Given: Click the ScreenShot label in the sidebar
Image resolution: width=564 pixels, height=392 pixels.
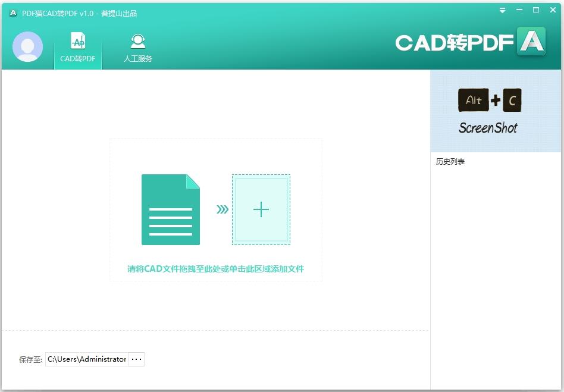Looking at the screenshot, I should (488, 127).
